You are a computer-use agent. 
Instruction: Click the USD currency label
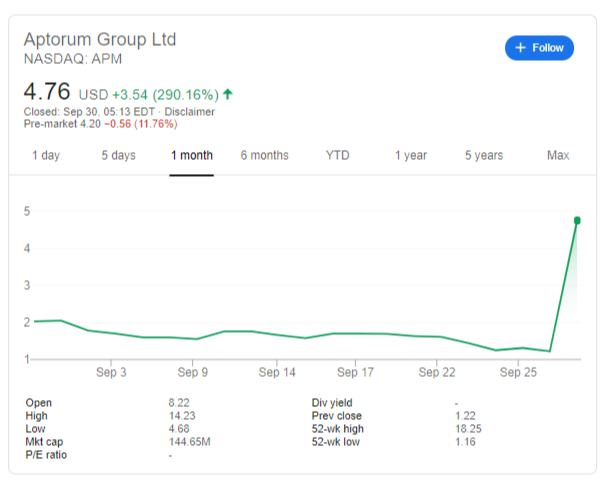93,95
